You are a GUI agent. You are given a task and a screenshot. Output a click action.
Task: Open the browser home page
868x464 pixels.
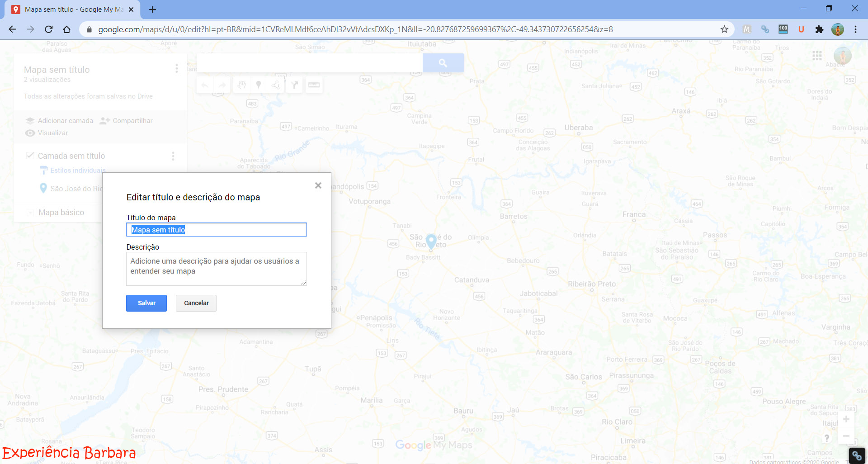(67, 29)
